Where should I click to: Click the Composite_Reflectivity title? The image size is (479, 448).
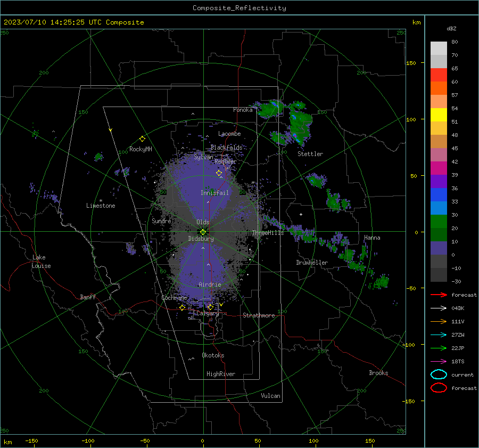[240, 8]
